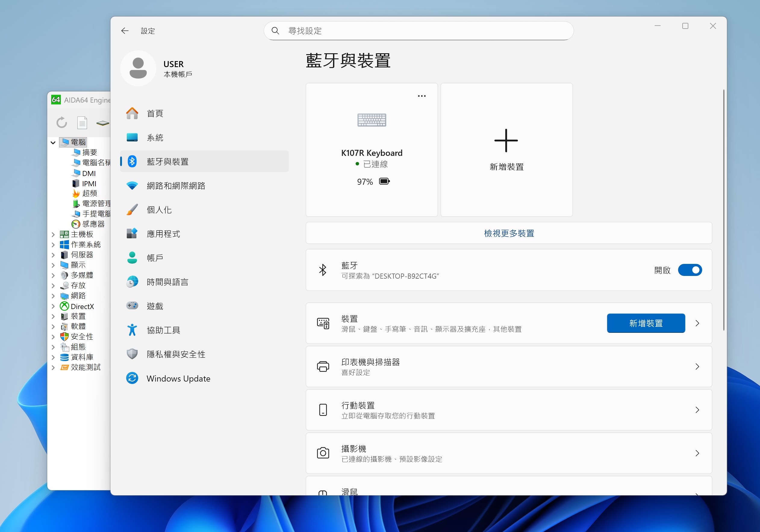
Task: Expand the 主機板 tree node
Action: (53, 235)
